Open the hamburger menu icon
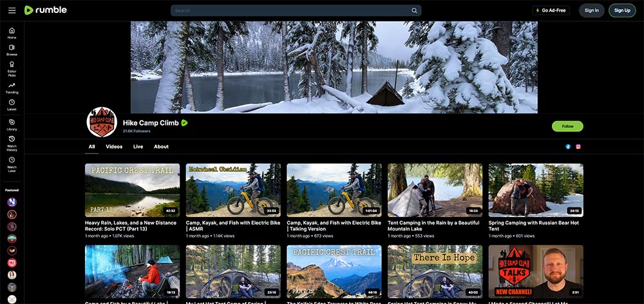644x304 pixels. 12,10
